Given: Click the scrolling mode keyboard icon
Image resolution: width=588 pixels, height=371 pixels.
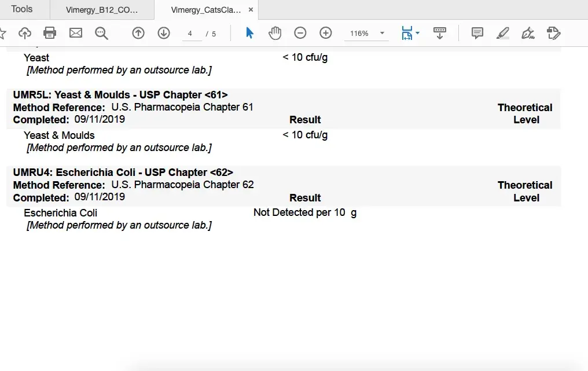Looking at the screenshot, I should pyautogui.click(x=440, y=33).
